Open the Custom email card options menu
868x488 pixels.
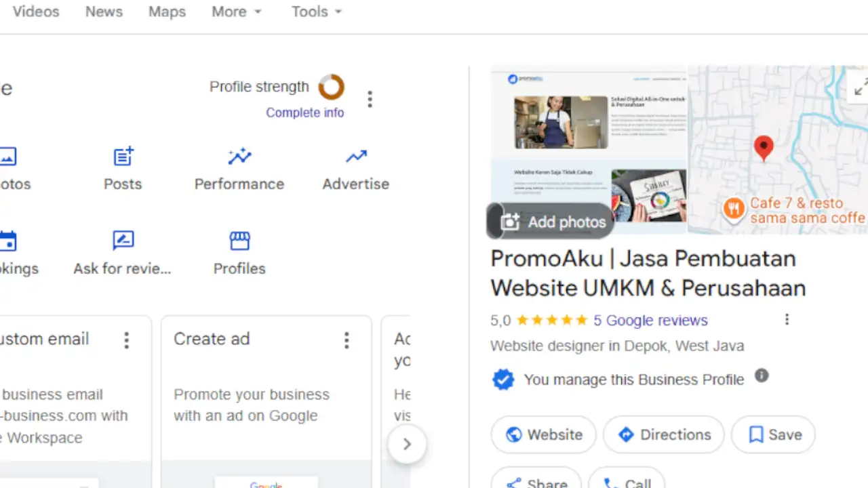126,340
